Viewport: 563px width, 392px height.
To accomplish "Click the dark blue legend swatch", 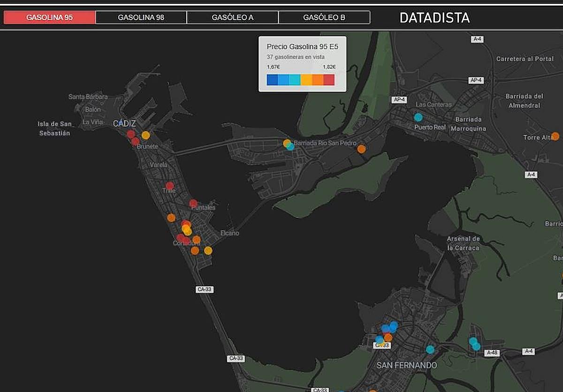I will point(272,80).
